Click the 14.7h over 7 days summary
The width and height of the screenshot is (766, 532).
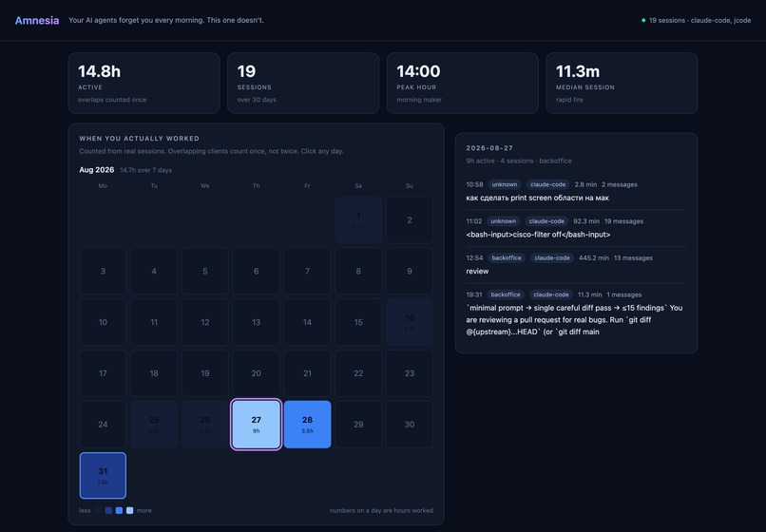(x=146, y=170)
